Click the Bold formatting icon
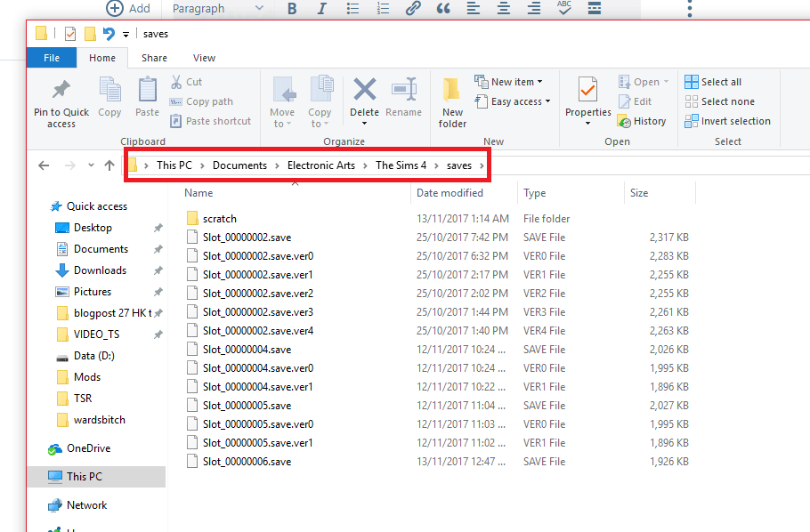810x532 pixels. tap(292, 9)
